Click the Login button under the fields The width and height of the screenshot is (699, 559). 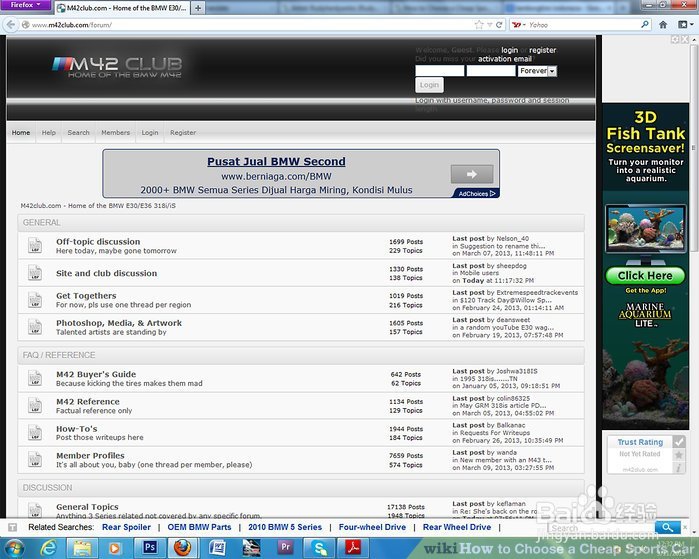click(429, 85)
